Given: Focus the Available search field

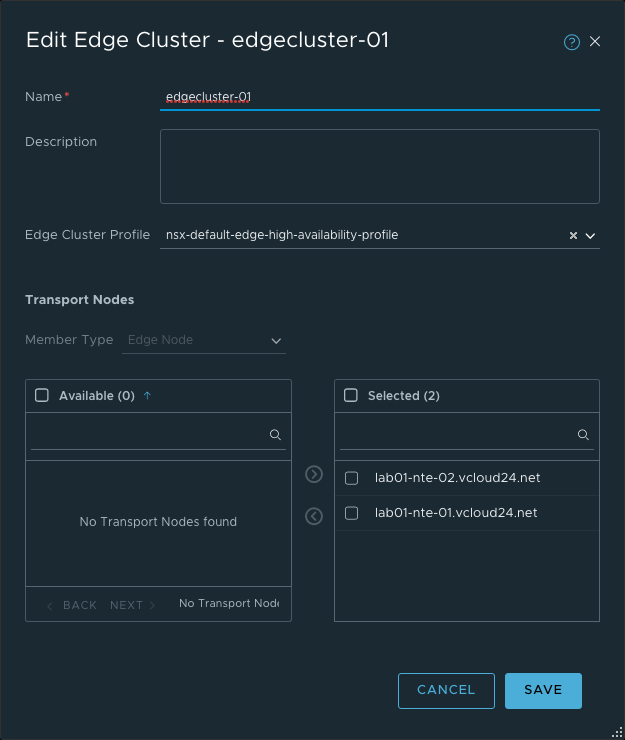Looking at the screenshot, I should [150, 435].
